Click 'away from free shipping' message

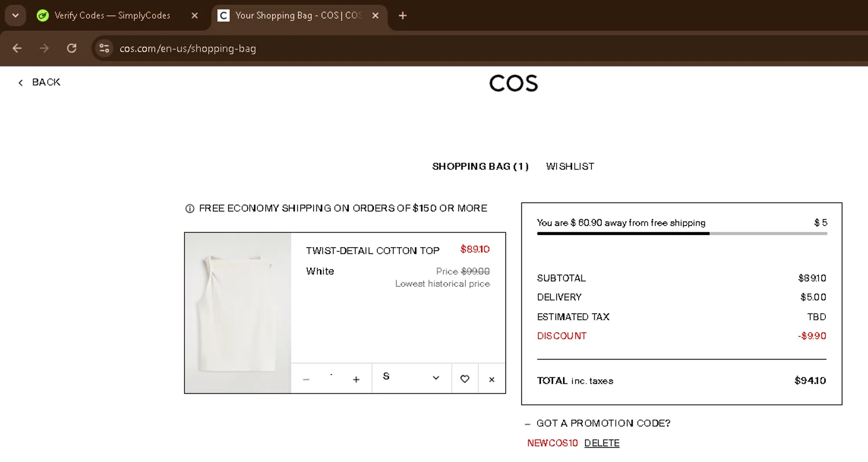click(x=621, y=223)
